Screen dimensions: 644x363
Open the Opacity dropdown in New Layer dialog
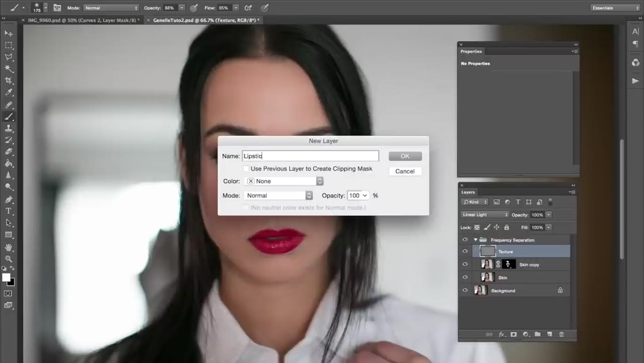(x=365, y=195)
